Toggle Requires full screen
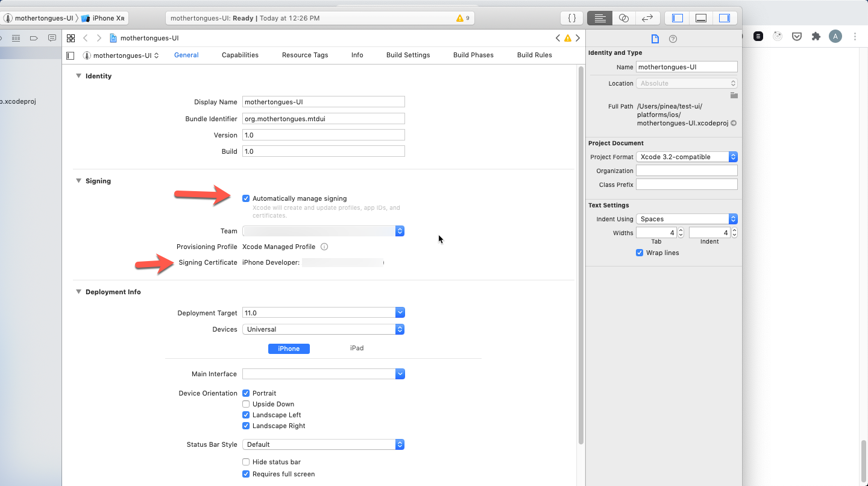The height and width of the screenshot is (486, 868). 246,474
